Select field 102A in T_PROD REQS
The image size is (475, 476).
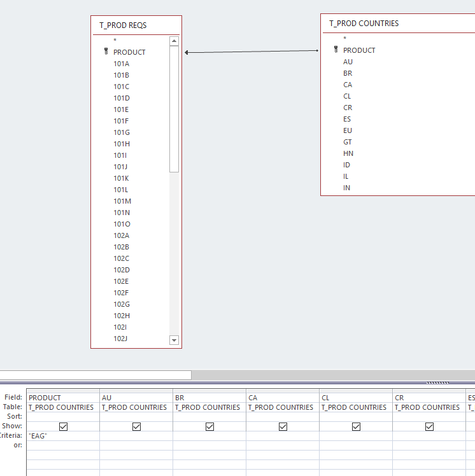pos(121,235)
